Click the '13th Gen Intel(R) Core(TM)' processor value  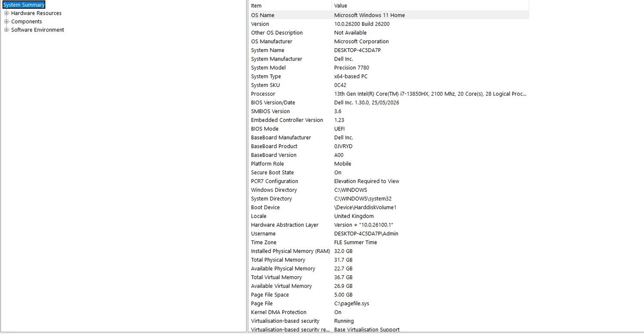coord(430,94)
